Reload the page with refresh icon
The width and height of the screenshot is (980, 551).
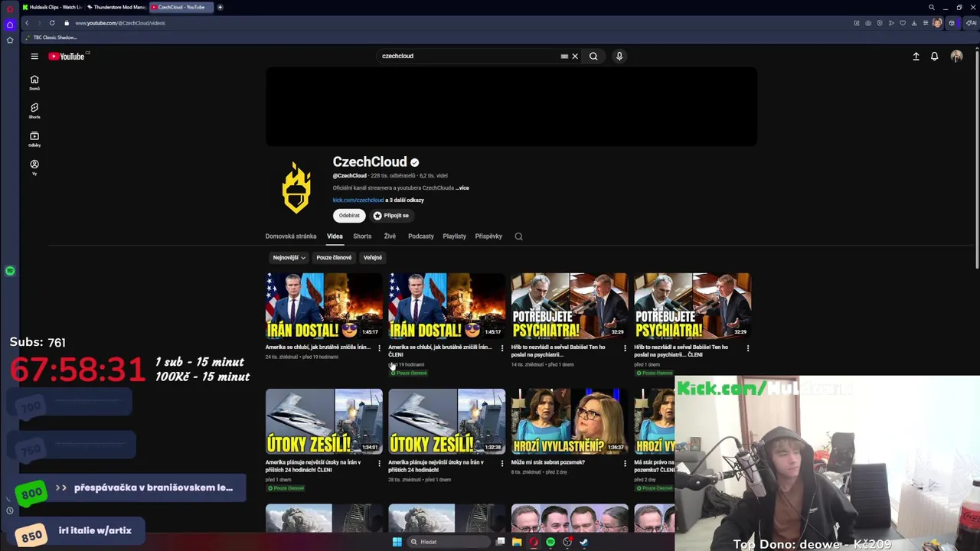point(52,23)
